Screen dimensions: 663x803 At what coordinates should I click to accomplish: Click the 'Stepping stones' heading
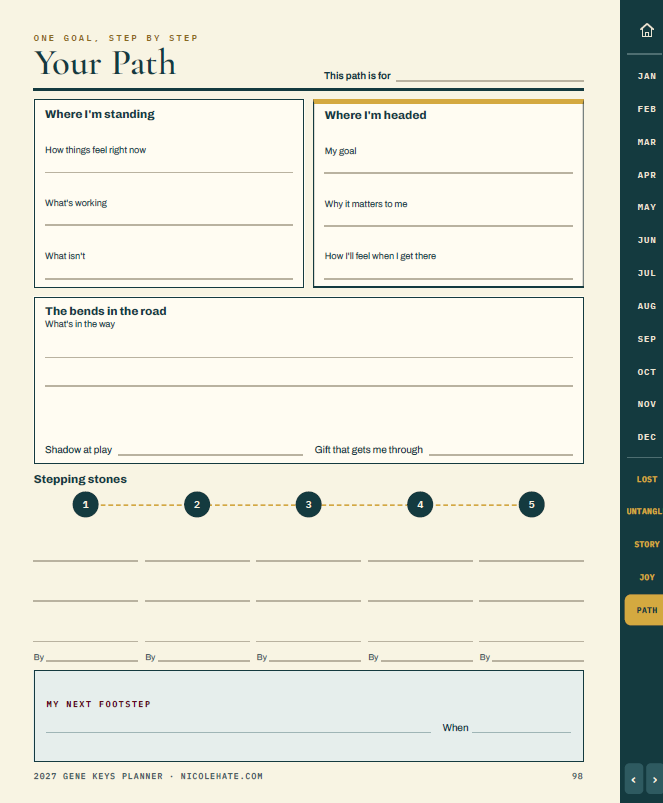[80, 479]
